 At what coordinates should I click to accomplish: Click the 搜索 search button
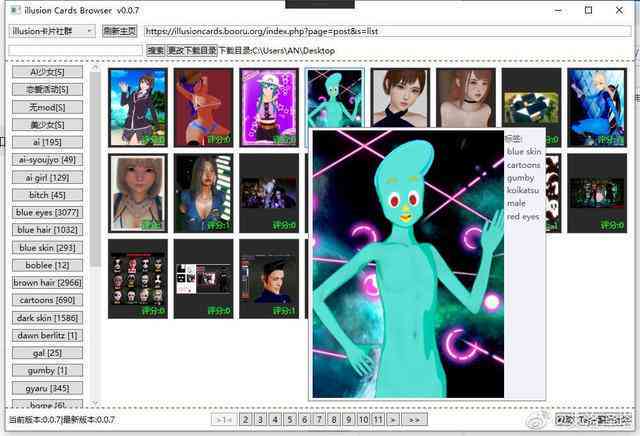click(156, 51)
